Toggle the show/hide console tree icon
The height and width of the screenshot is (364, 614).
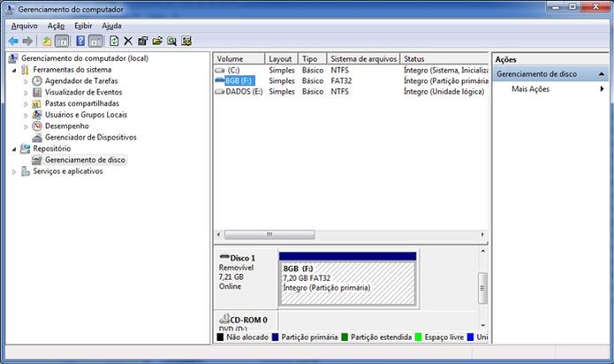tap(62, 41)
